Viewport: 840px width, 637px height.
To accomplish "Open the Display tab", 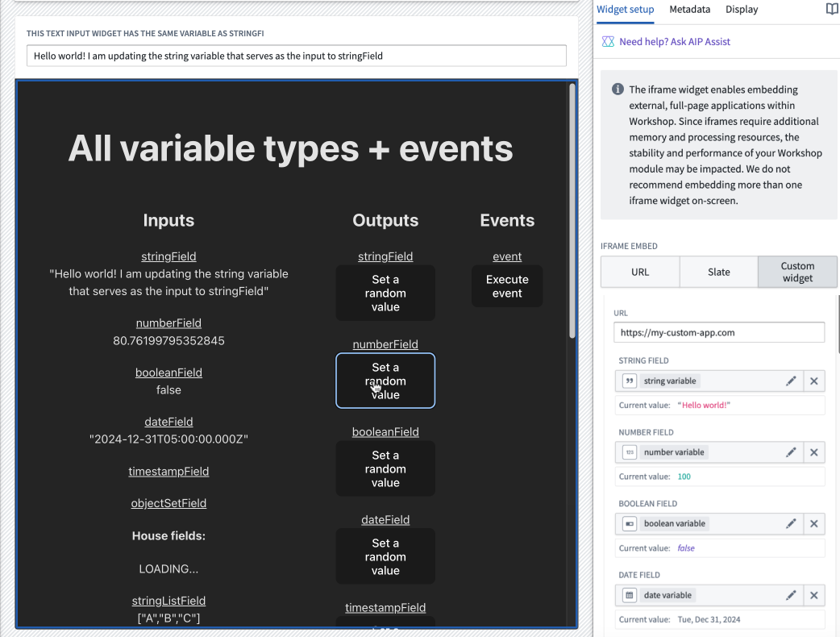I will tap(741, 10).
